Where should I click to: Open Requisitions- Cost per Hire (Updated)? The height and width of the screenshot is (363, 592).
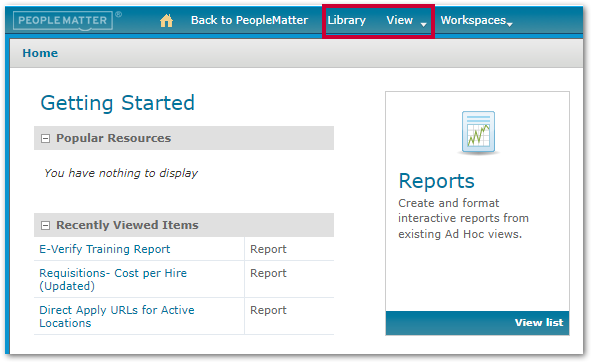(113, 280)
